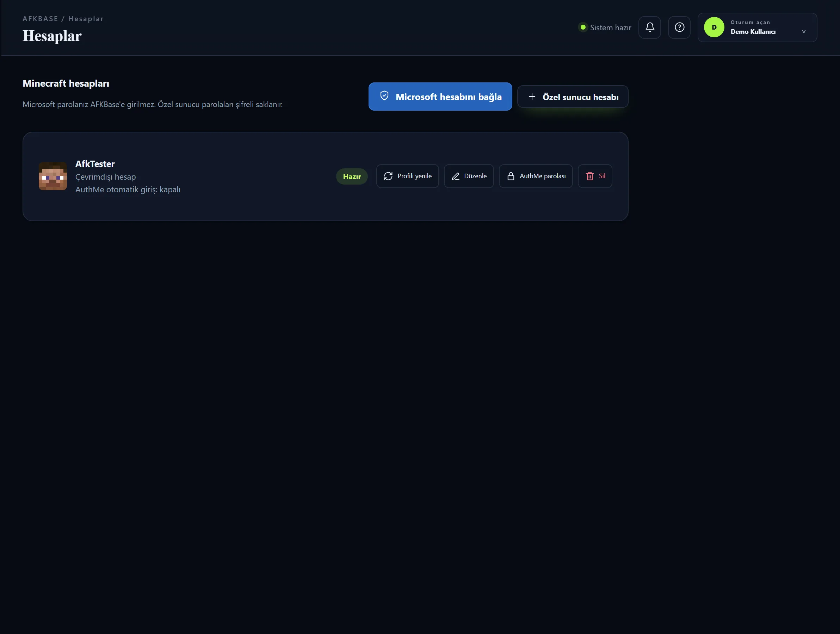Image resolution: width=840 pixels, height=634 pixels.
Task: Click the Sistem hazır status text
Action: [611, 28]
